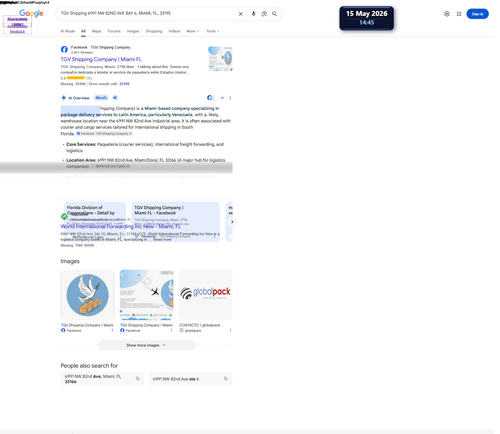Image resolution: width=500 pixels, height=434 pixels.
Task: Switch to the AI Mode tab
Action: [68, 31]
